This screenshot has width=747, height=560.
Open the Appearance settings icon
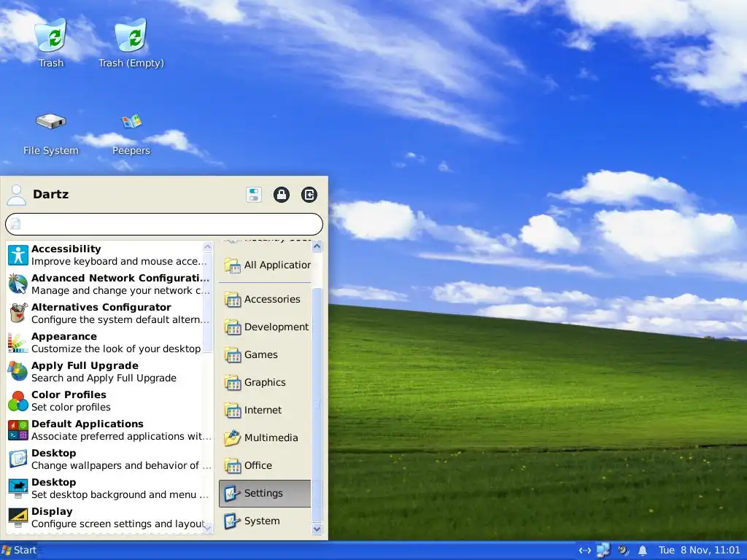pos(18,343)
